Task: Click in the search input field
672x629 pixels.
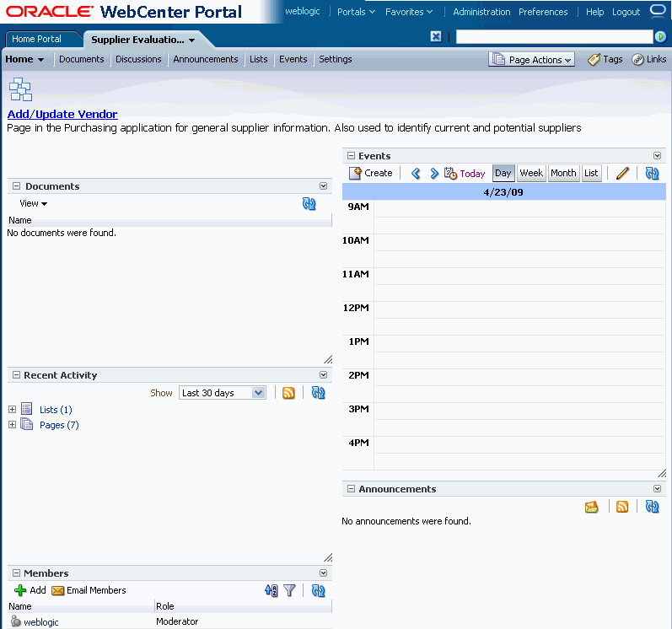Action: tap(554, 37)
